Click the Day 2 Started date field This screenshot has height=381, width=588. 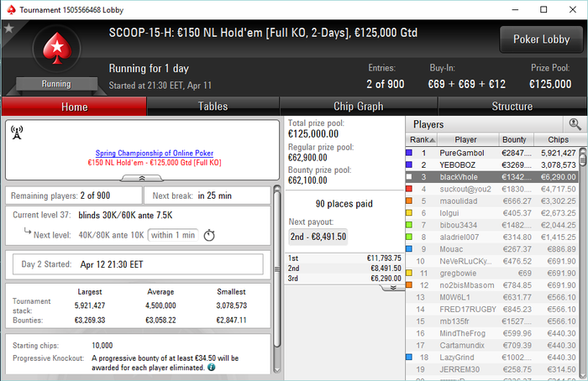click(x=138, y=264)
